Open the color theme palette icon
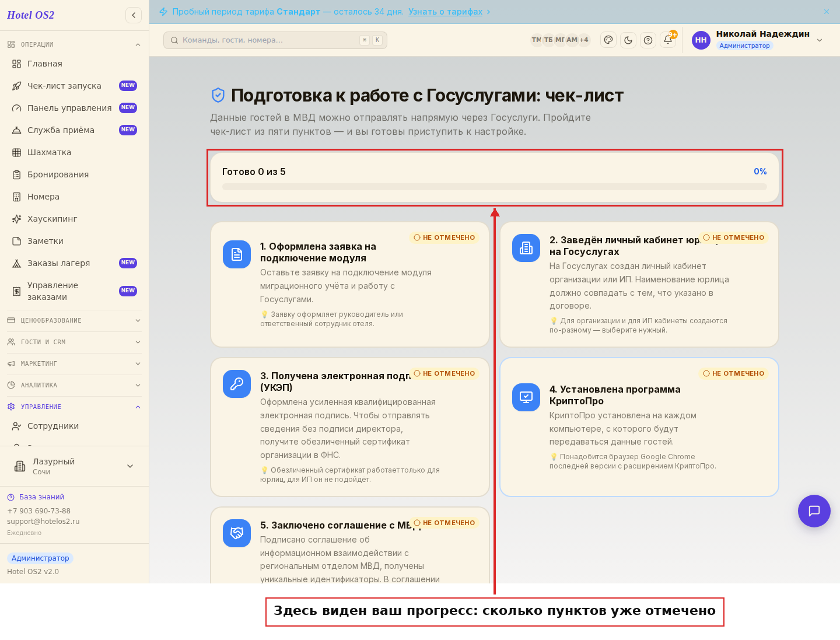The image size is (840, 640). [x=608, y=40]
